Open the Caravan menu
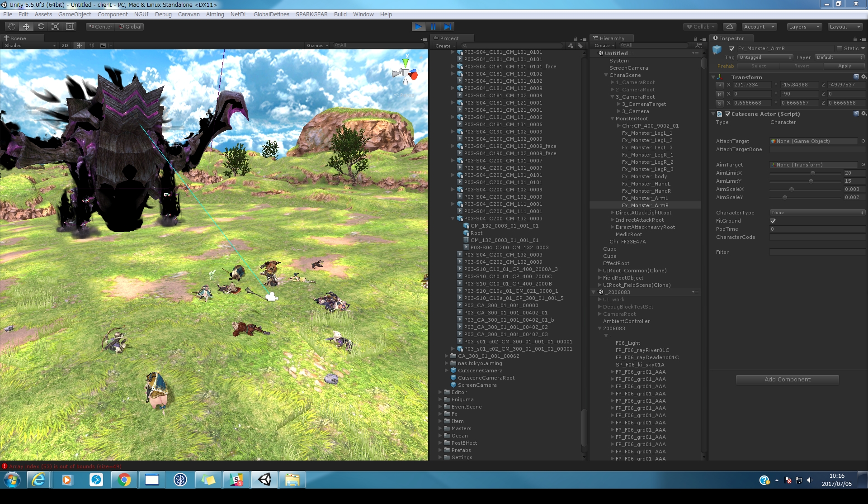This screenshot has height=504, width=868. coord(189,14)
